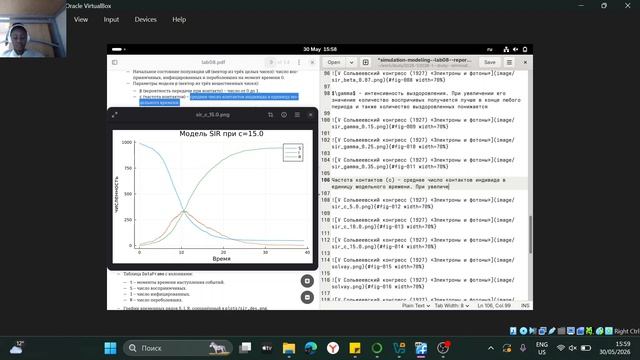Switch the GNOME keyboard layout indicator
640x360 pixels.
coord(489,49)
